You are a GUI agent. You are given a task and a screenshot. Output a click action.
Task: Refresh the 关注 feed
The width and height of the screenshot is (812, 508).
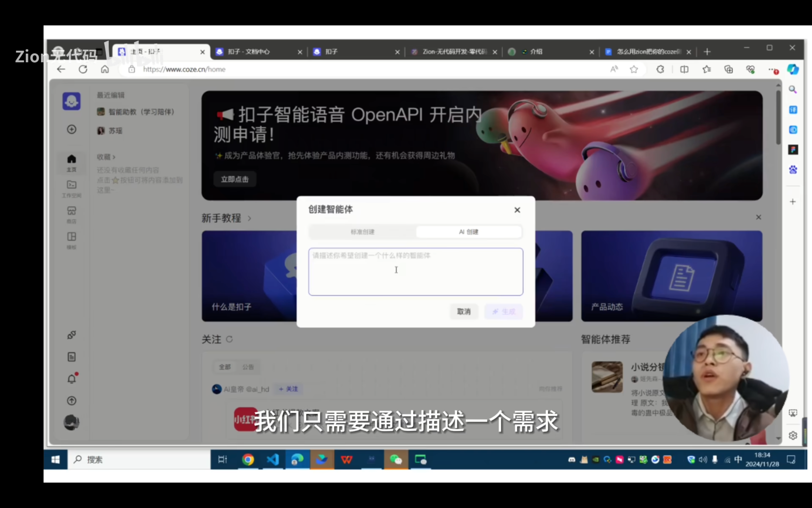coord(230,339)
